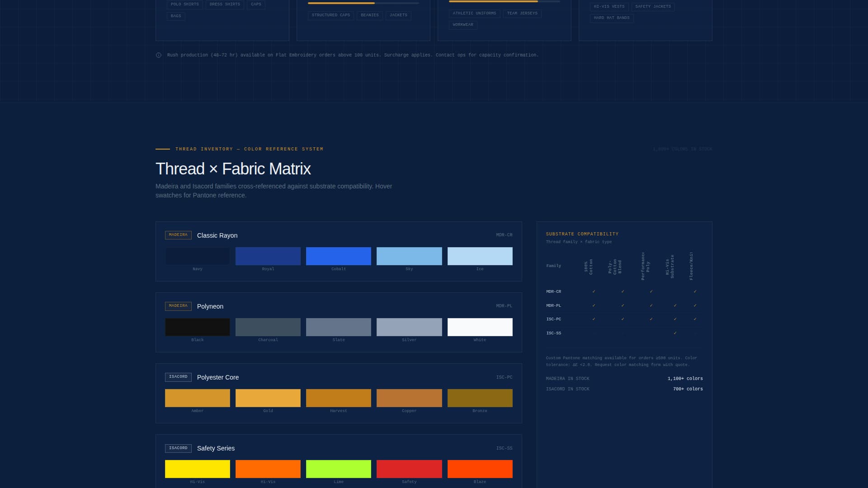This screenshot has width=868, height=488.
Task: Select the Gold swatch in Polyester Core
Action: point(268,398)
